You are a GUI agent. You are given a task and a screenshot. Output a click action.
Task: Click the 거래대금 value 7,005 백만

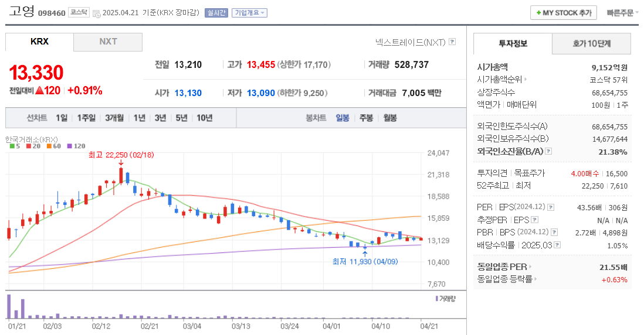[421, 93]
